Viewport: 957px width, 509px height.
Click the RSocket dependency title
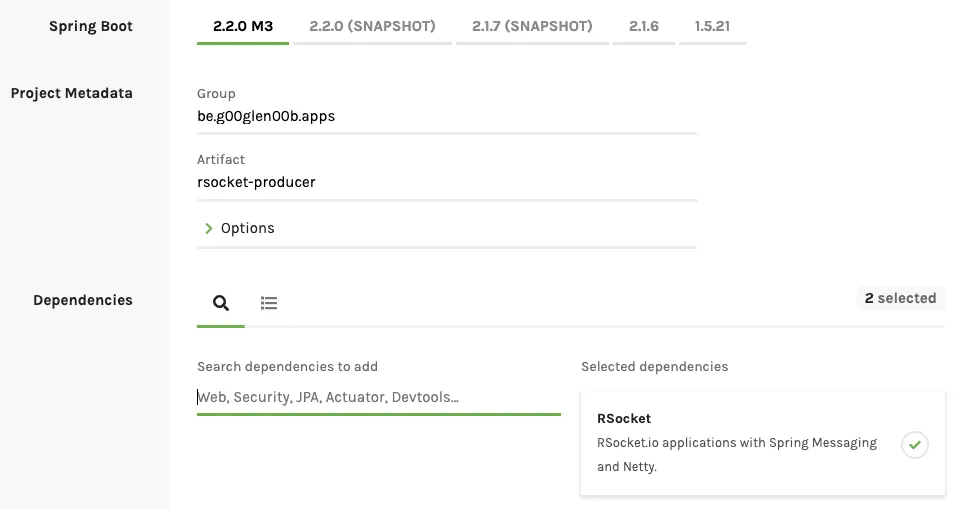pos(624,419)
